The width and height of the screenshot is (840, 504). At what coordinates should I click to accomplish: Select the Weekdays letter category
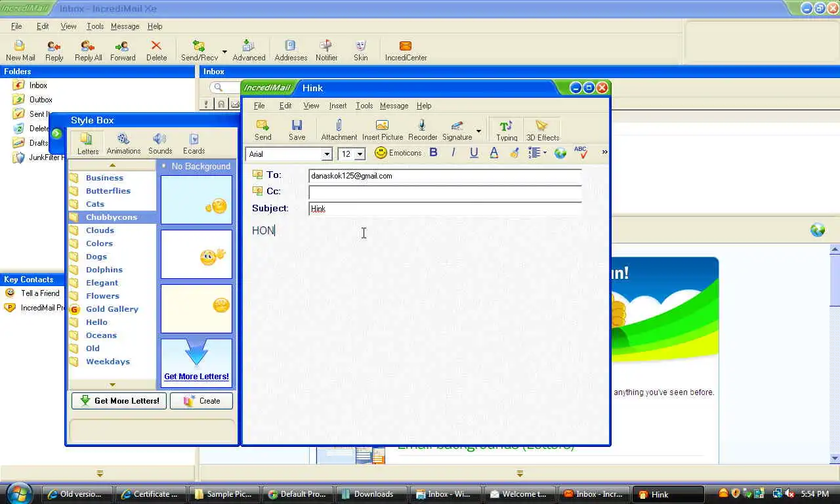pos(108,362)
